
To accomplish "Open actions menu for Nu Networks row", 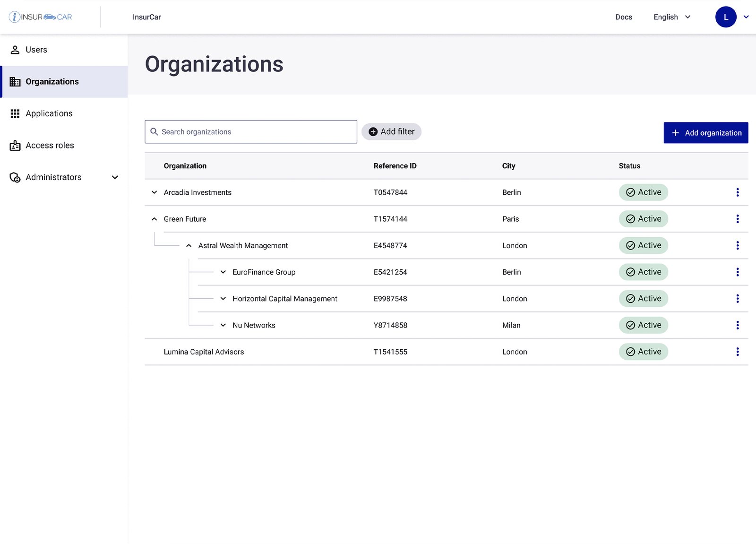I will point(737,325).
